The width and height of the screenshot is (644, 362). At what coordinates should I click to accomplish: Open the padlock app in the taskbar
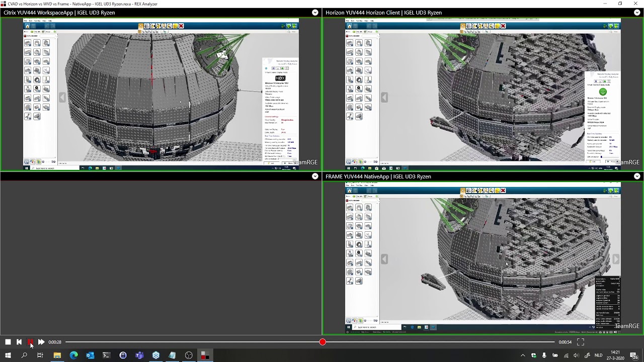coord(123,355)
